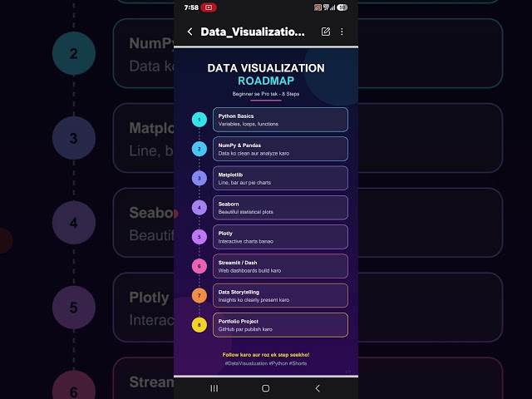532x399 pixels.
Task: Tap the back arrow beside Data_Visualizatio title
Action: (x=190, y=32)
